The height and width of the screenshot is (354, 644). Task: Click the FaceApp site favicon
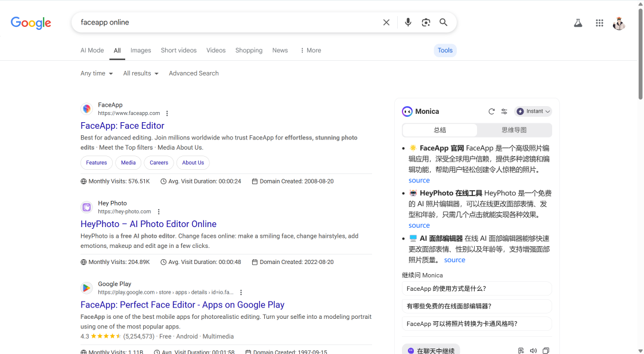click(86, 109)
